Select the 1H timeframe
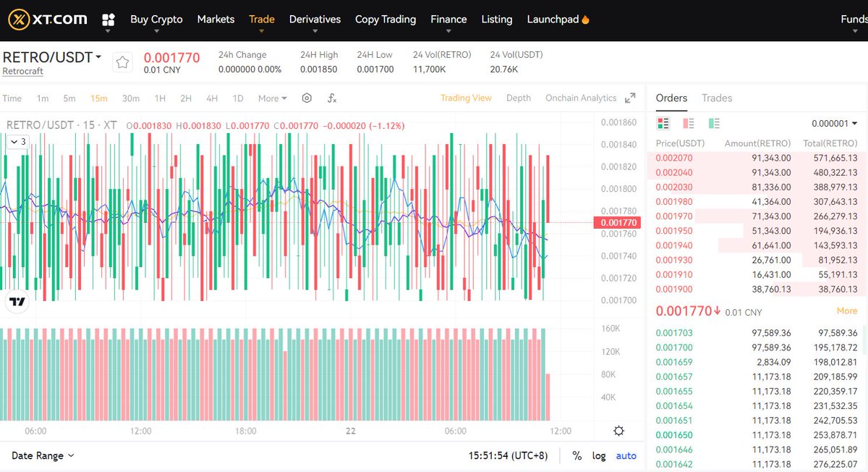The height and width of the screenshot is (472, 868). pos(160,98)
